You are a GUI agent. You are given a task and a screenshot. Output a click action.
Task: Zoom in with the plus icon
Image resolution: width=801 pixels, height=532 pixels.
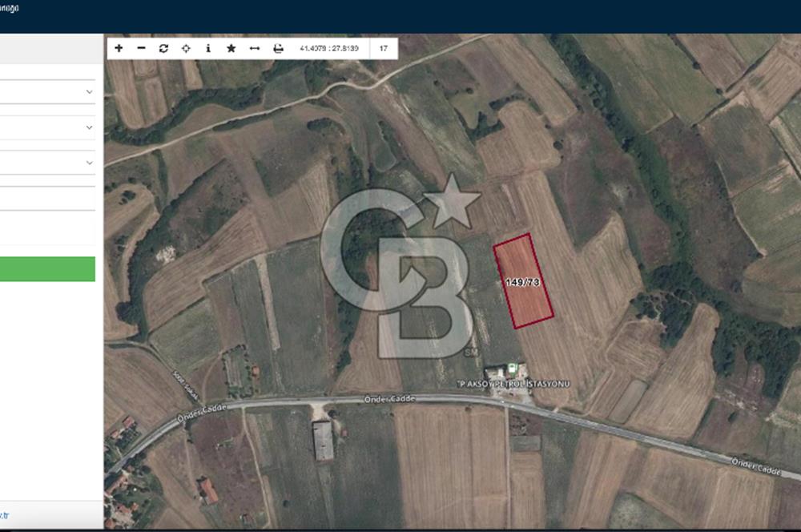pyautogui.click(x=119, y=48)
